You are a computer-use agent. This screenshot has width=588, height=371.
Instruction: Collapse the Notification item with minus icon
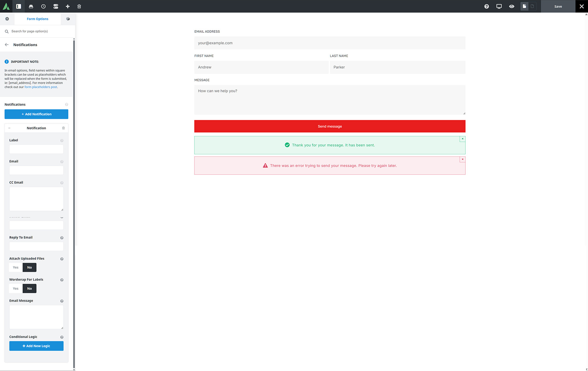(x=9, y=128)
